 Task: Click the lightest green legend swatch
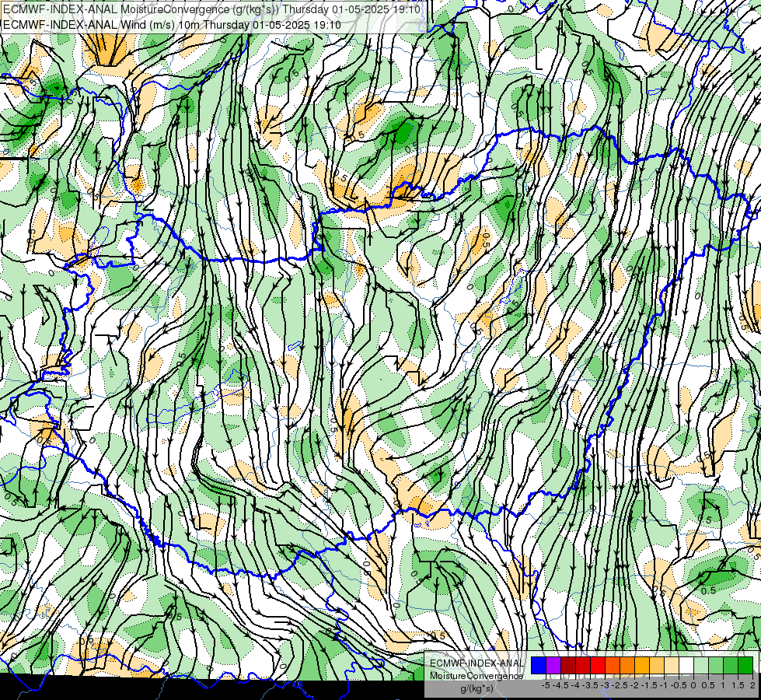[x=701, y=666]
